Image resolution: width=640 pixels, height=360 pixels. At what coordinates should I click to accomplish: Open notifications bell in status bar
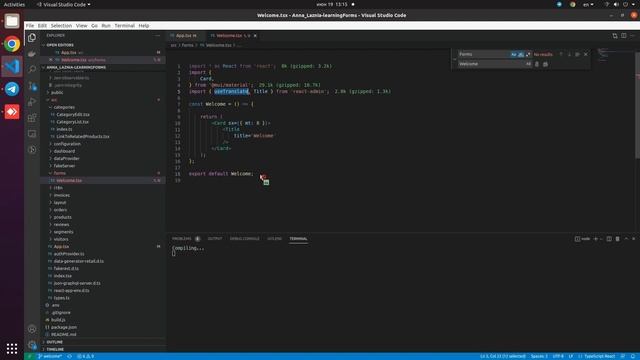pos(633,356)
